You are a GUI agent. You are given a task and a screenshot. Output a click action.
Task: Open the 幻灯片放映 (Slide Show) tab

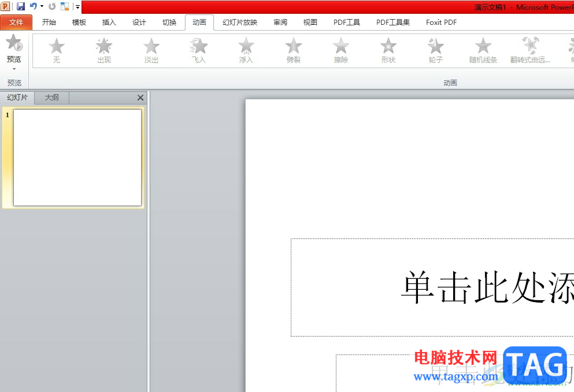point(240,23)
